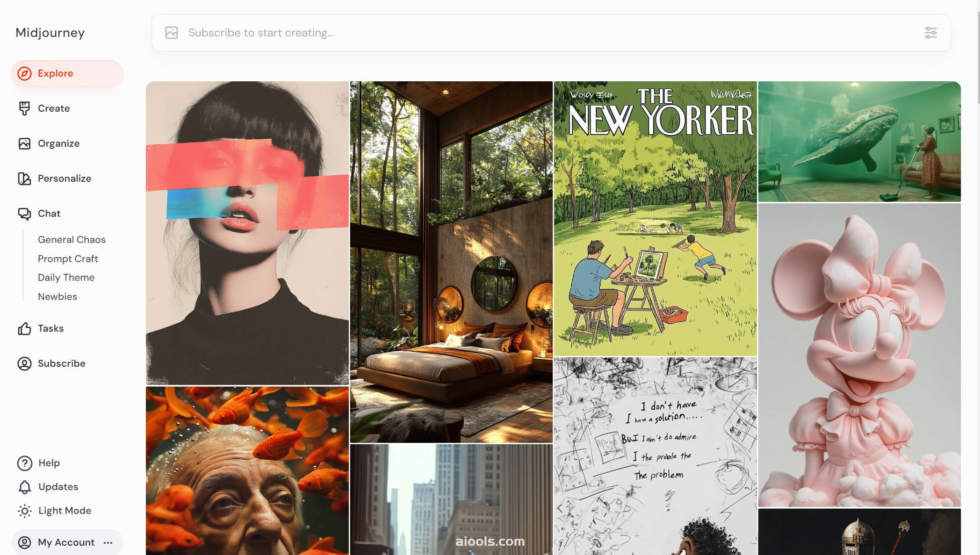980x555 pixels.
Task: Click the Explore compass icon
Action: (24, 73)
